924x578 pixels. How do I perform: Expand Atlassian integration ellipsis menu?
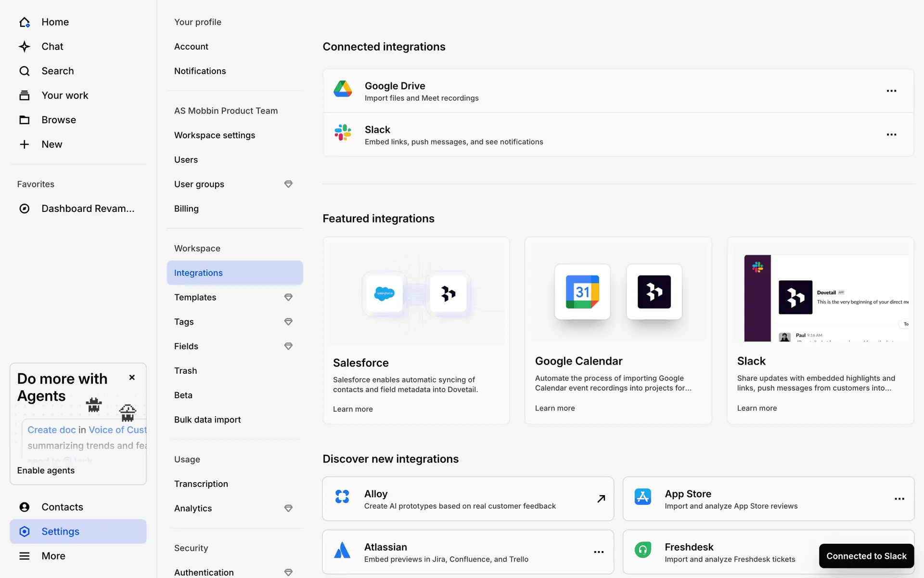[x=599, y=552]
